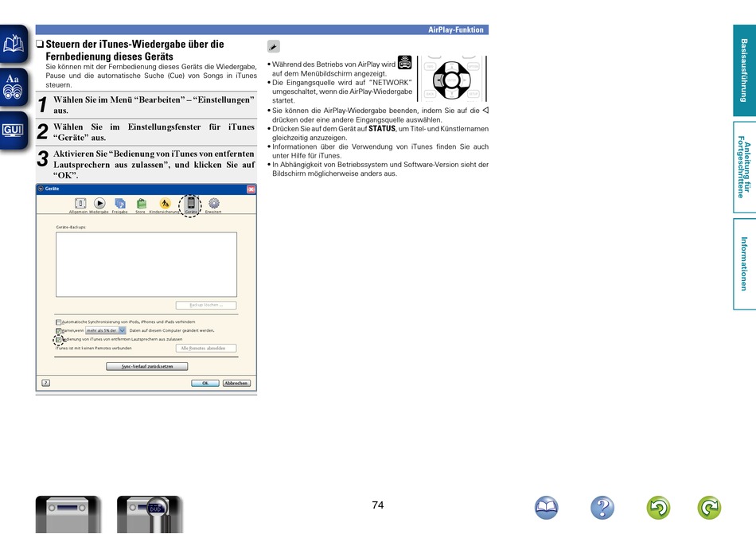The height and width of the screenshot is (534, 756).
Task: Click the AirPlay-Funktion header text
Action: [456, 30]
